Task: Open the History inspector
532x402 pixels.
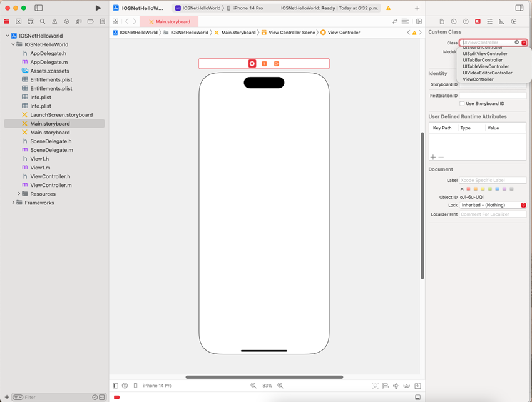Action: pos(454,21)
